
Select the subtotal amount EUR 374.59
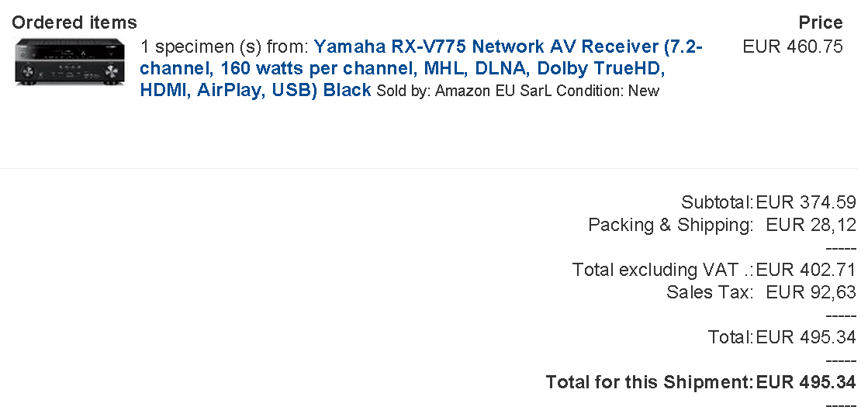coord(806,203)
